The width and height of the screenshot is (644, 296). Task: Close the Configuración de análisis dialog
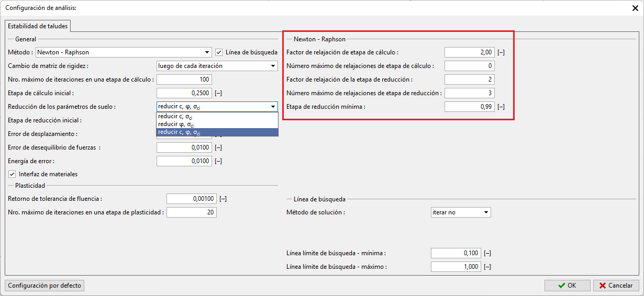pyautogui.click(x=635, y=8)
